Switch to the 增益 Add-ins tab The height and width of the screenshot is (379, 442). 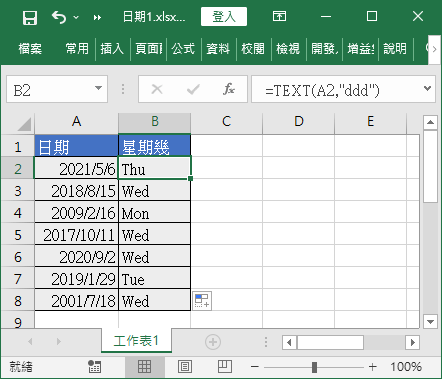click(x=361, y=49)
